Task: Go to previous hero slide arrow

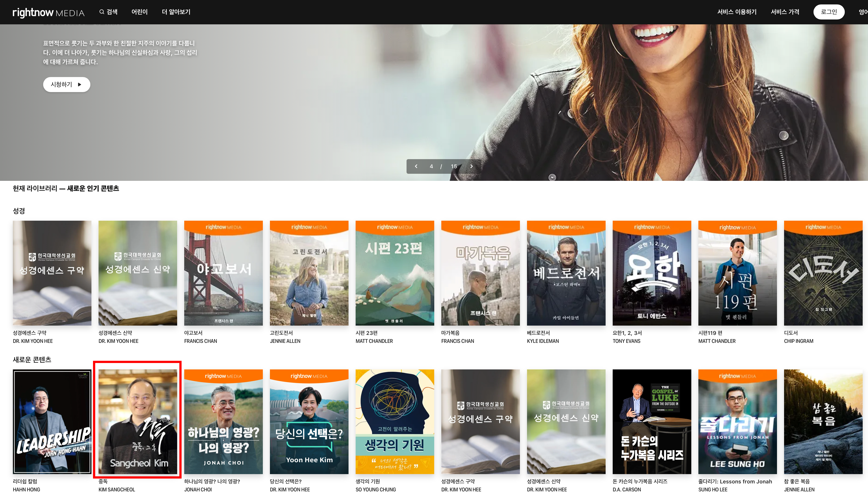Action: pyautogui.click(x=416, y=166)
